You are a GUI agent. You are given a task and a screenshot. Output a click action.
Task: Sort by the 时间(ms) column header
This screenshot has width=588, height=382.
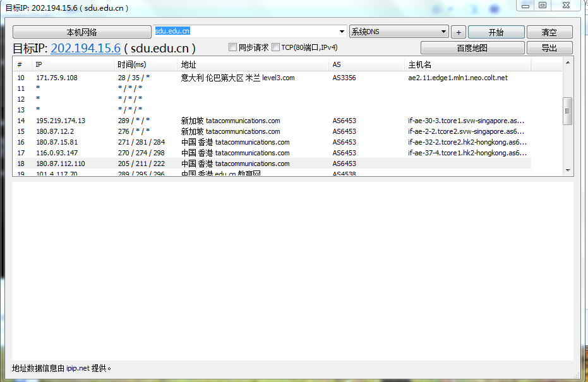click(145, 64)
